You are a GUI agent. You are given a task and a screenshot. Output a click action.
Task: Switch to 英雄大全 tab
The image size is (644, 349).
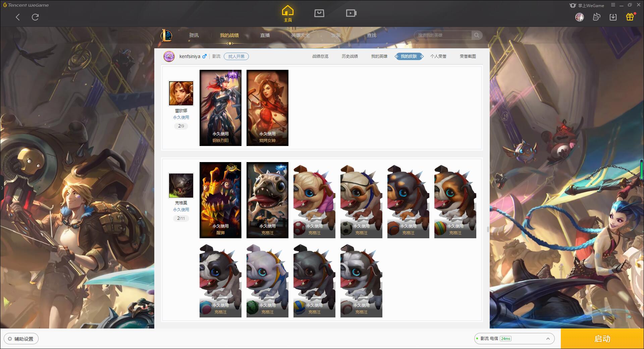pyautogui.click(x=301, y=35)
